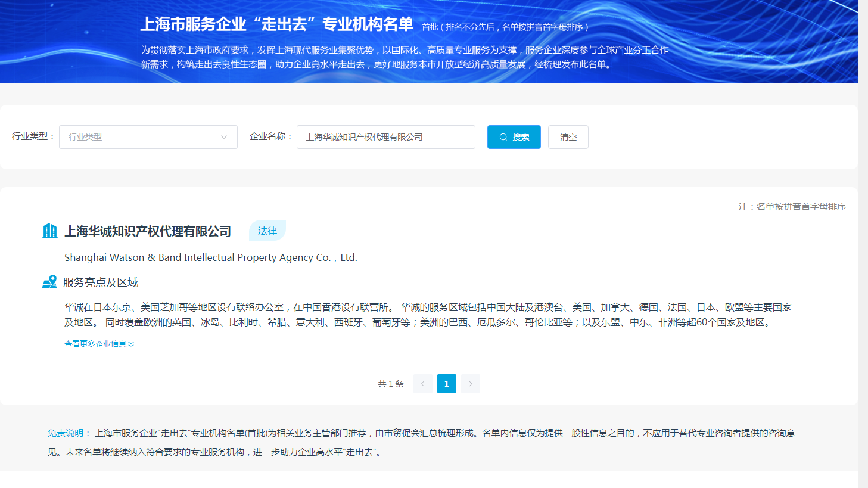Click the English name Shanghai Watson & Band
This screenshot has width=868, height=488.
pyautogui.click(x=211, y=257)
